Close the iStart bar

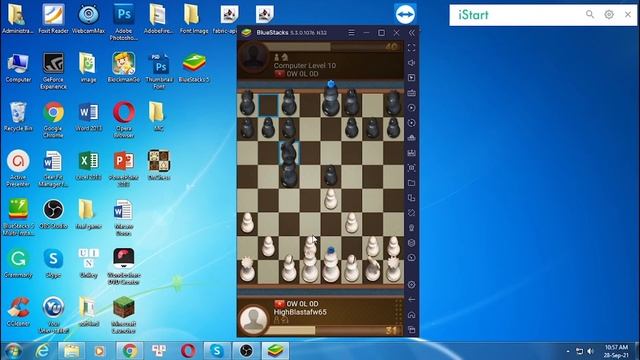pos(628,15)
